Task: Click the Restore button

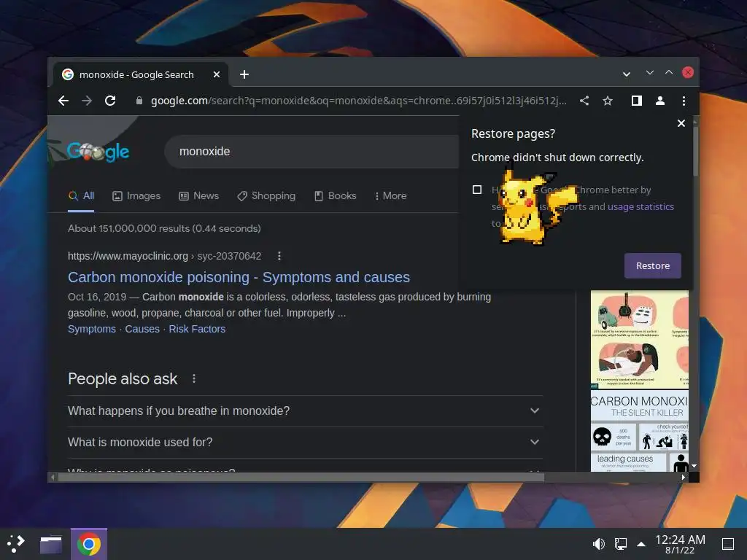Action: [x=653, y=265]
